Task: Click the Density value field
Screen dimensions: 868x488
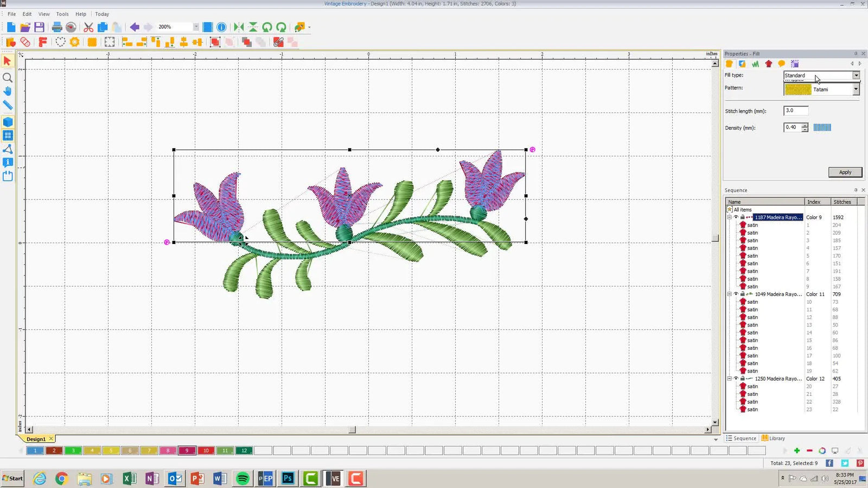Action: (x=792, y=127)
